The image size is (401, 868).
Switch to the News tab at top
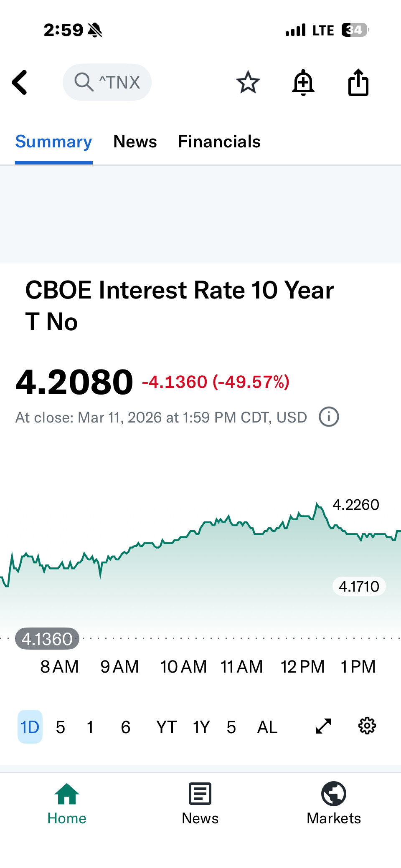(x=135, y=142)
